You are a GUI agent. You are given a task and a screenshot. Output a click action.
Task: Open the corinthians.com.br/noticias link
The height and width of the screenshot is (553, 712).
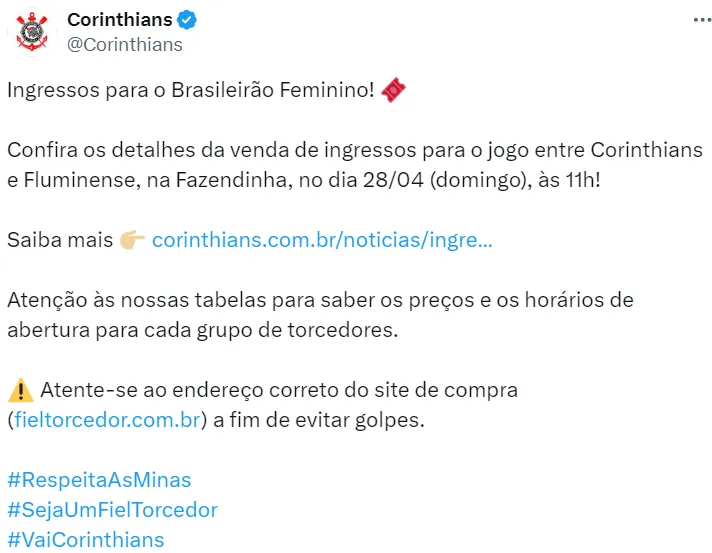321,241
